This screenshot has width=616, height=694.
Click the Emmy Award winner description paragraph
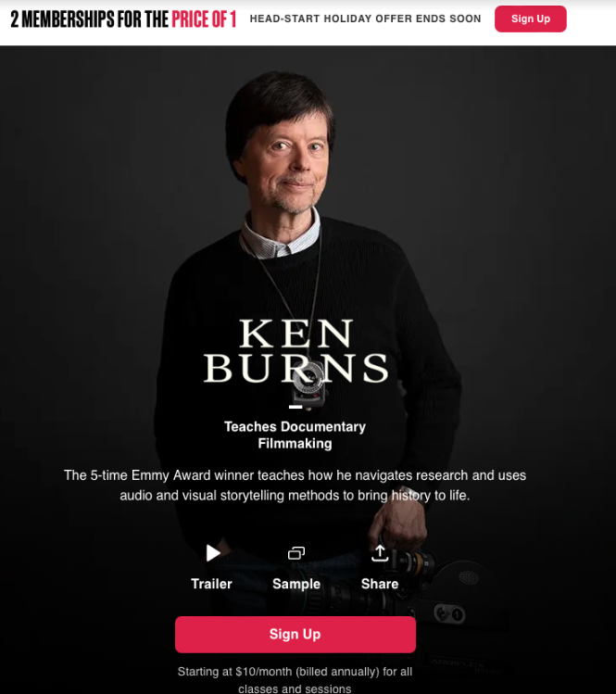[x=295, y=486]
